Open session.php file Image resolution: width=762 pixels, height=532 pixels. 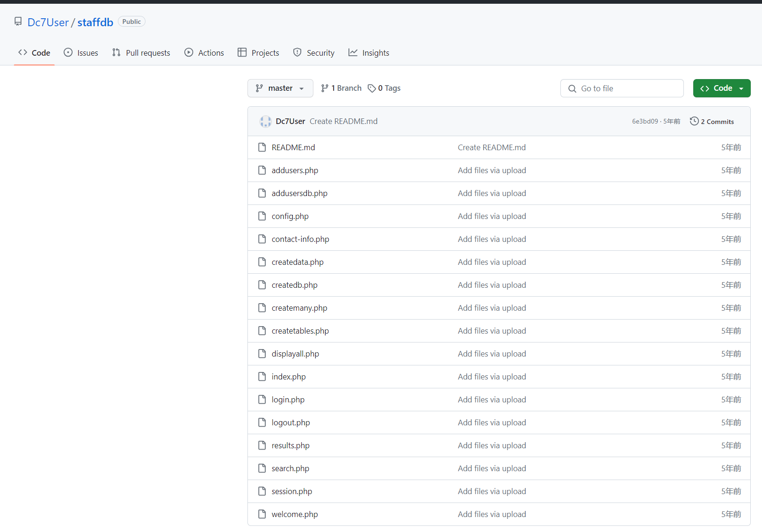click(292, 491)
